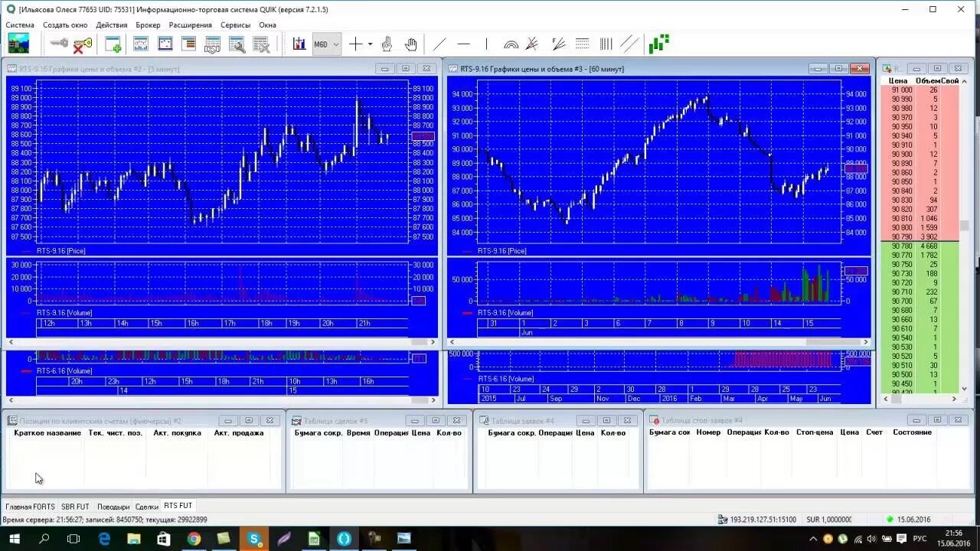Open the Расширения menu
Viewport: 980px width, 551px height.
[191, 24]
